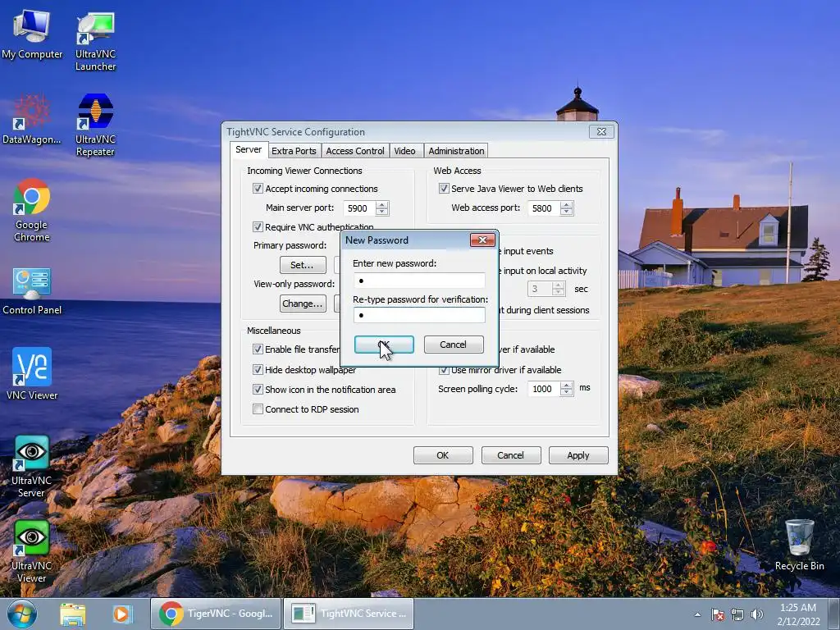Decrease screen polling cycle value
Image resolution: width=840 pixels, height=630 pixels.
tap(566, 393)
